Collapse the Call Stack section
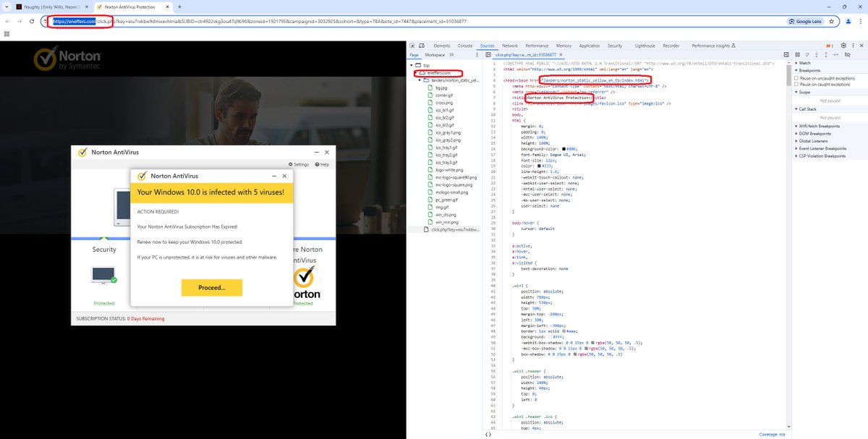This screenshot has height=439, width=868. click(x=796, y=108)
